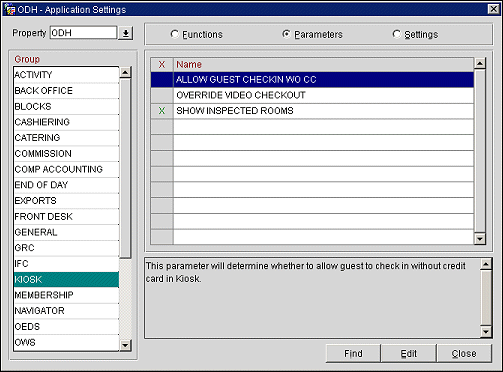This screenshot has width=503, height=372.
Task: Toggle X cell for ALLOW GUEST CHECKIN
Action: (x=162, y=79)
